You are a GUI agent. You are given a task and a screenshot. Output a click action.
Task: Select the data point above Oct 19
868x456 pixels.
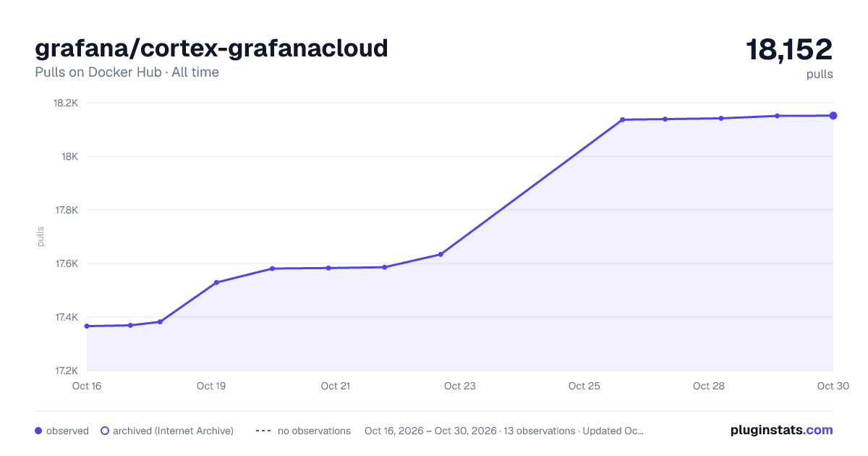[x=216, y=282]
